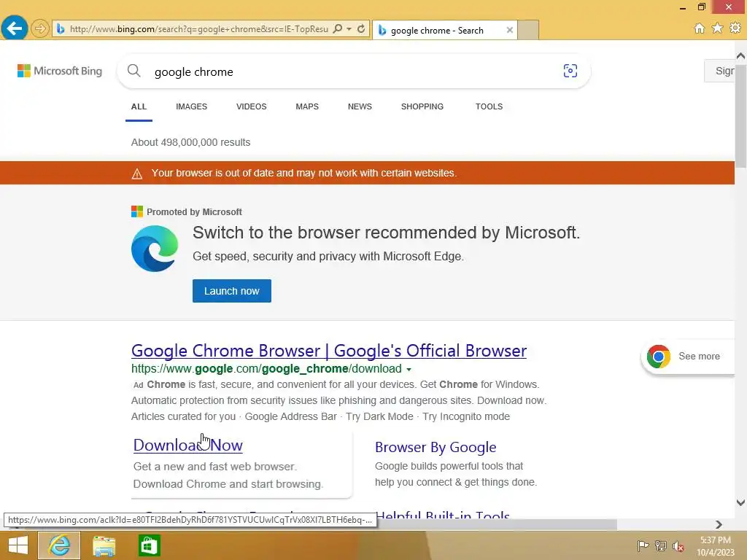Click the Chrome logo in See more
The width and height of the screenshot is (747, 560).
(659, 357)
